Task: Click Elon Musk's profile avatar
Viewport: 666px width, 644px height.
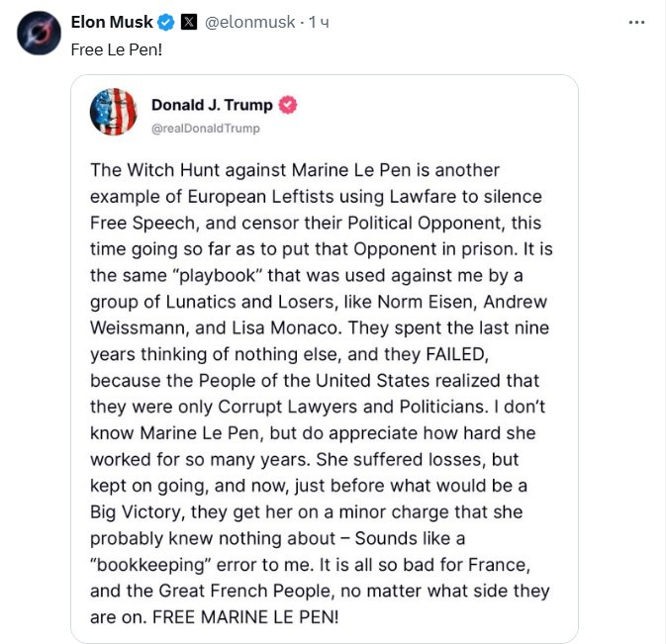Action: coord(37,34)
